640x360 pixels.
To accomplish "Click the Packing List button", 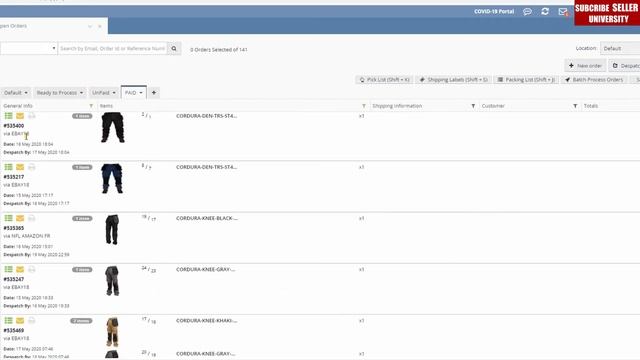I will (526, 80).
